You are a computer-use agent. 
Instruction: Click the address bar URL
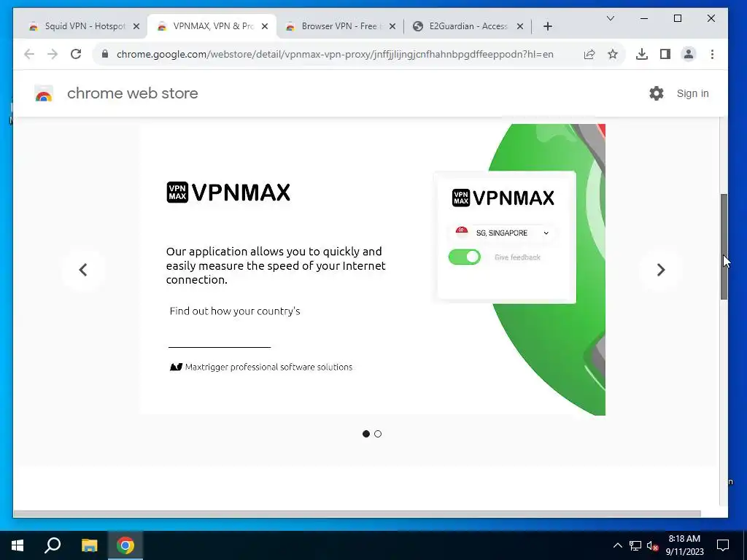click(335, 54)
